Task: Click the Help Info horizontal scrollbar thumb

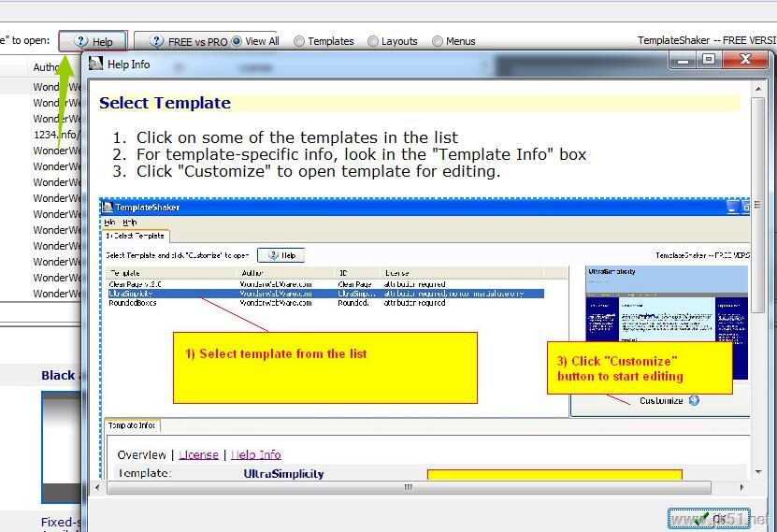Action: 409,487
